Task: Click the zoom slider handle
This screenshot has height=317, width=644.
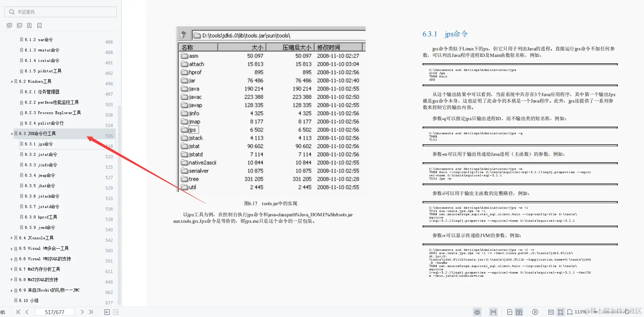Action: click(x=627, y=312)
